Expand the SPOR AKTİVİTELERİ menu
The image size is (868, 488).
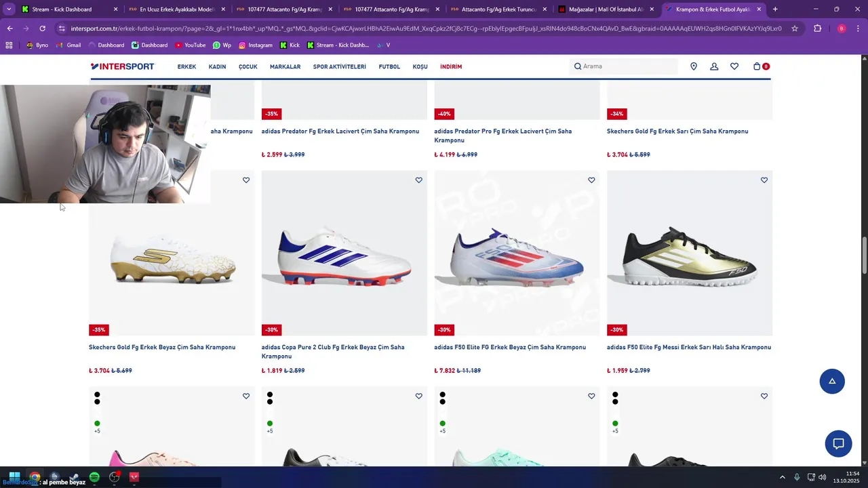(339, 66)
